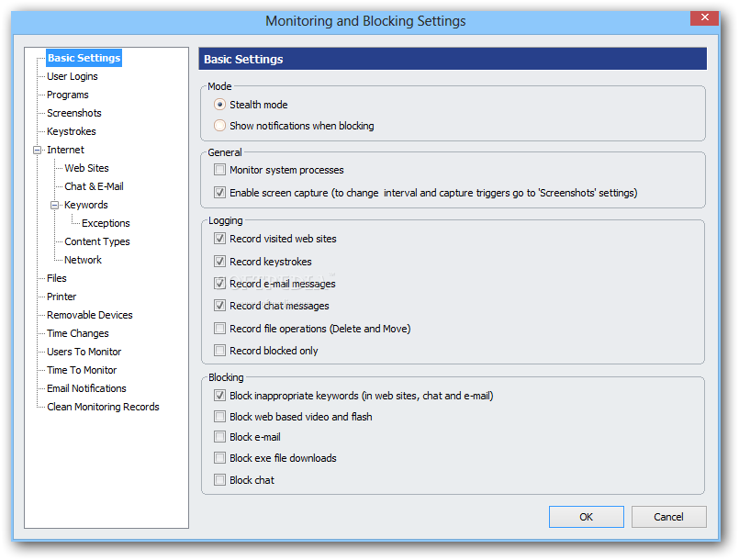739x560 pixels.
Task: Open the Files settings page
Action: pyautogui.click(x=57, y=278)
